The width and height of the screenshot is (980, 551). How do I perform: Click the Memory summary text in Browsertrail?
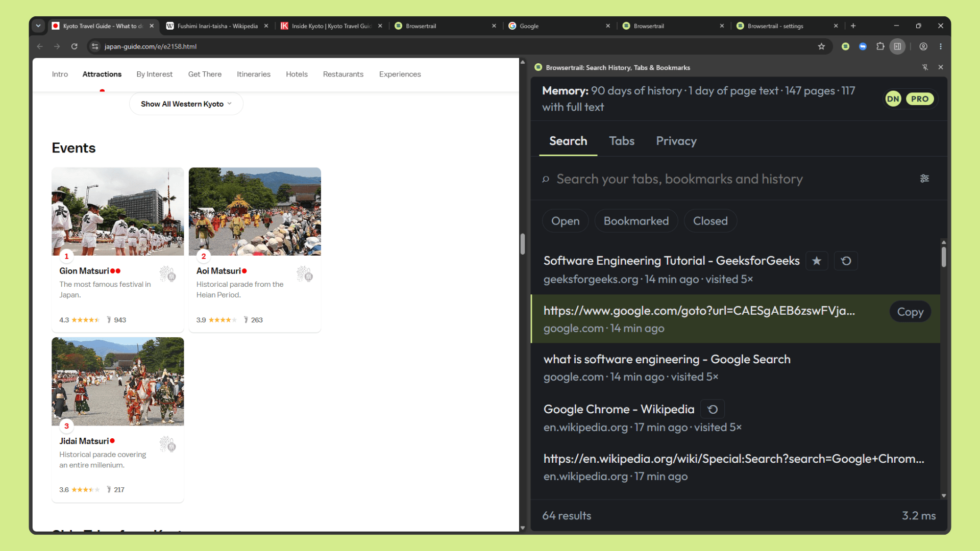pos(698,99)
